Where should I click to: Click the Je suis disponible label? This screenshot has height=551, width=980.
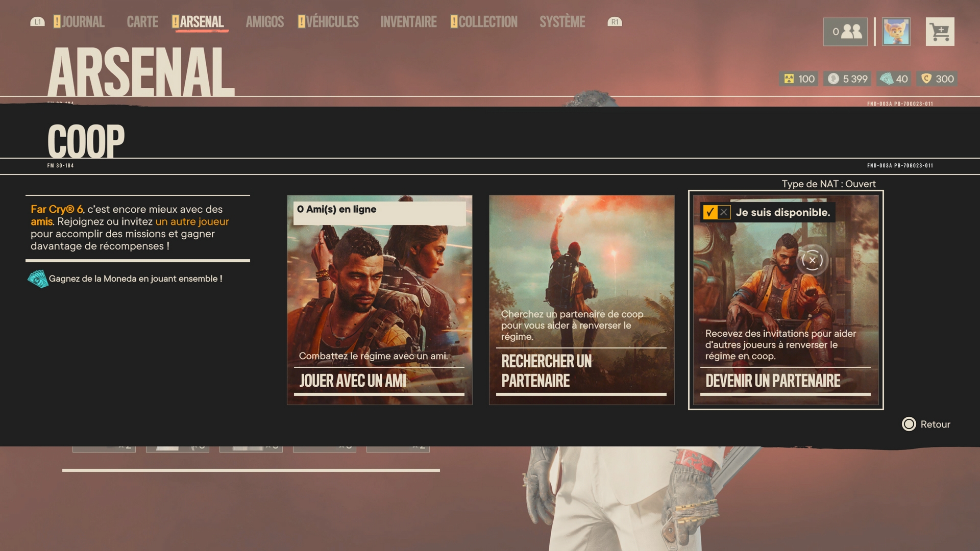click(783, 212)
